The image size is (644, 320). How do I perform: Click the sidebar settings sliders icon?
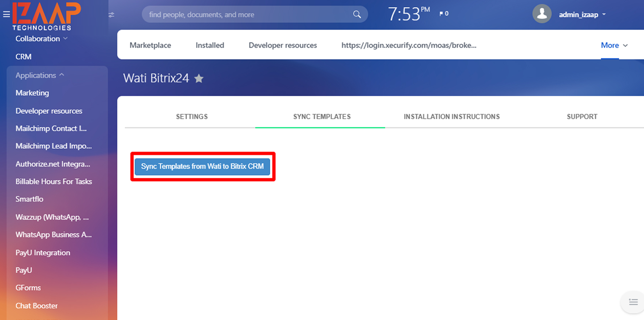[x=111, y=15]
